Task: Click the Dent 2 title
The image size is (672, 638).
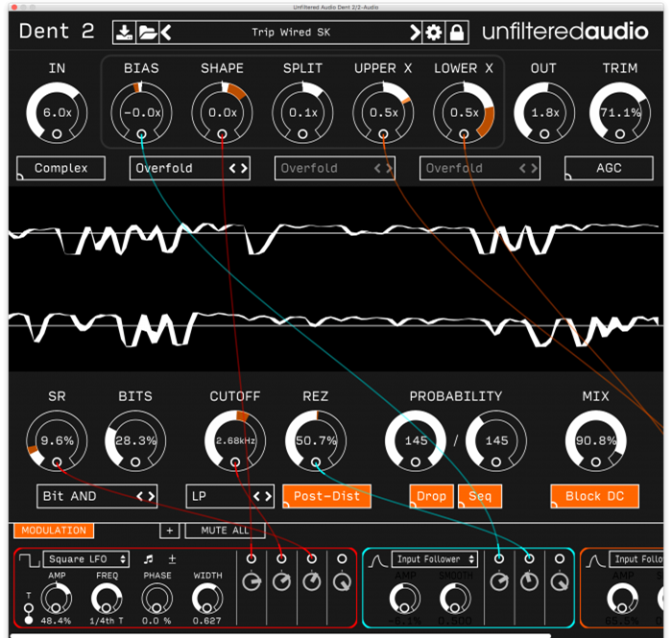Action: coord(57,32)
